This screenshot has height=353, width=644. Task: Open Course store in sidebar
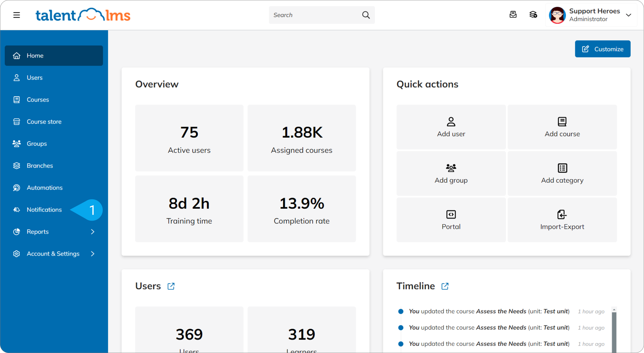click(x=54, y=122)
